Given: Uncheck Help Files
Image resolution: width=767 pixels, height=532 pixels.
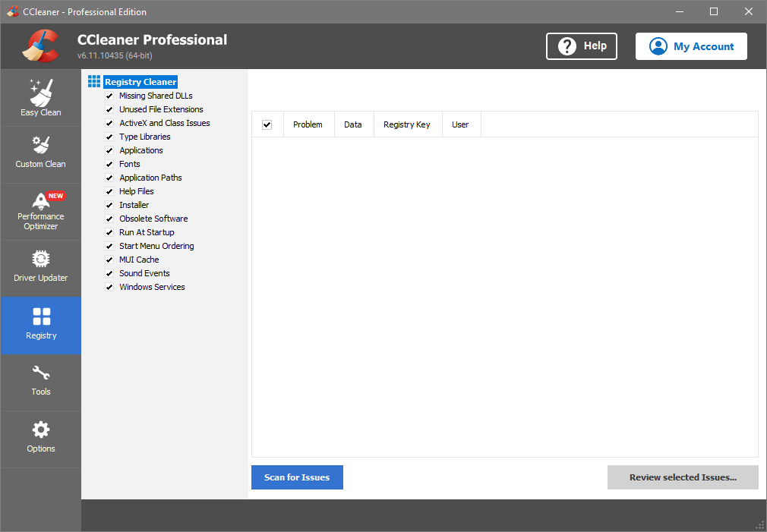Looking at the screenshot, I should pyautogui.click(x=109, y=192).
